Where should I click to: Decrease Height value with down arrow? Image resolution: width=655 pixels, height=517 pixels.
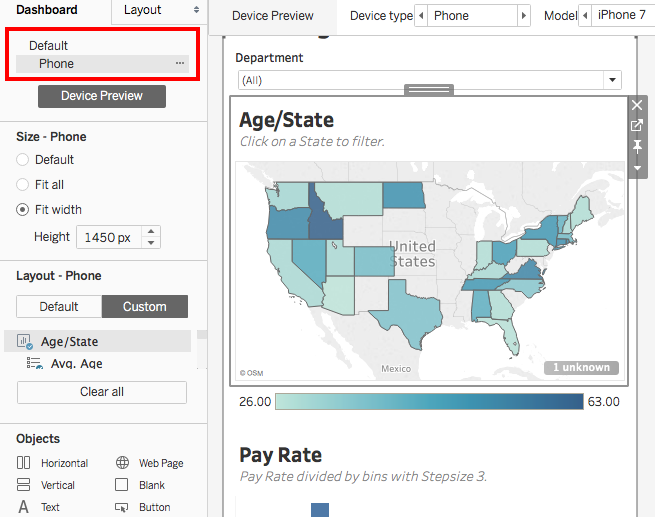pos(151,243)
